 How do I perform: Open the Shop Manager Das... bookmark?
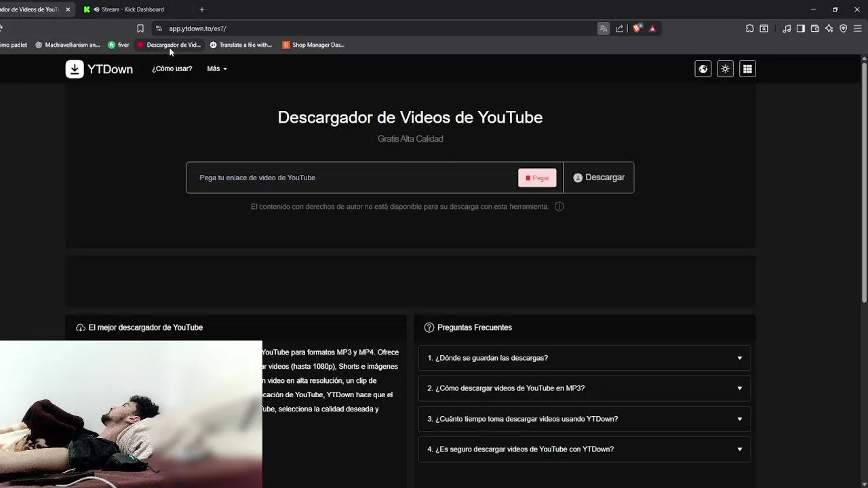click(x=313, y=45)
